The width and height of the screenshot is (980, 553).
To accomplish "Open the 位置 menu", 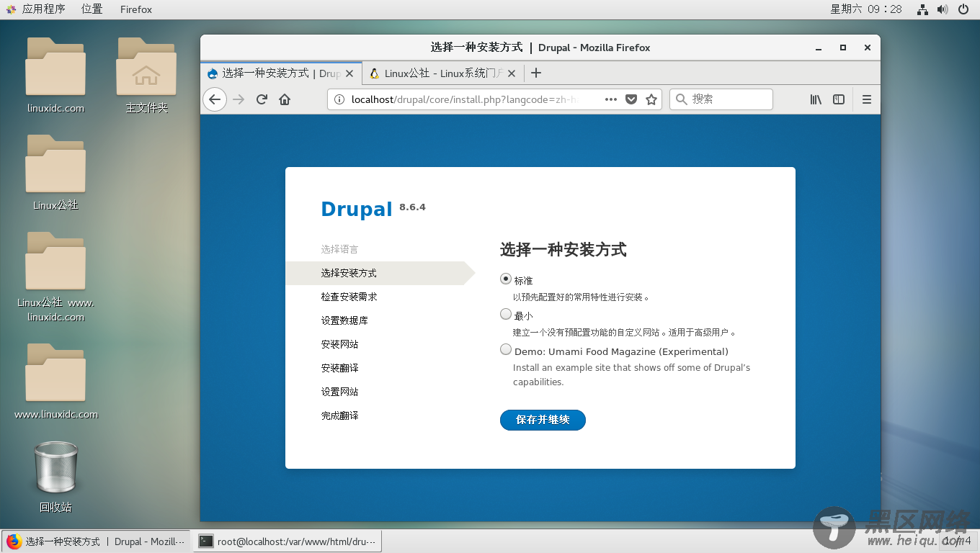I will tap(92, 9).
